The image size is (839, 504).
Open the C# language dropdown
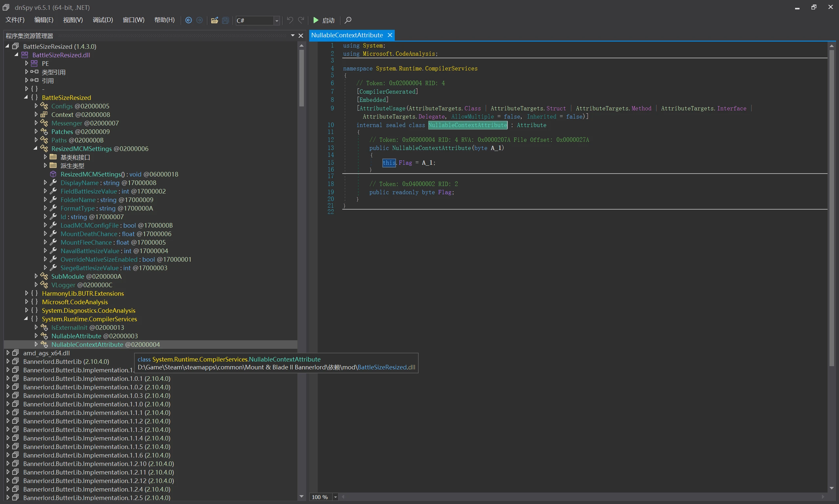coord(277,21)
